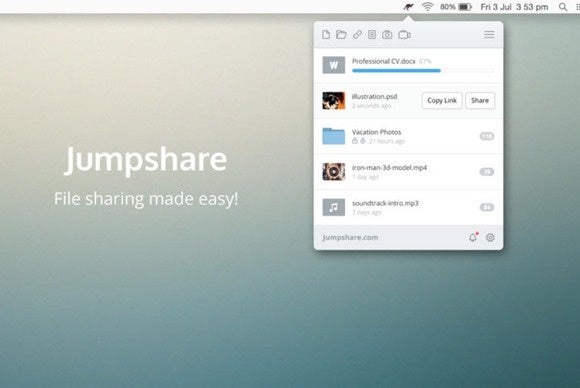Click the 3 seconds ago timestamp under illustration.psd
The width and height of the screenshot is (580, 388).
pyautogui.click(x=371, y=105)
